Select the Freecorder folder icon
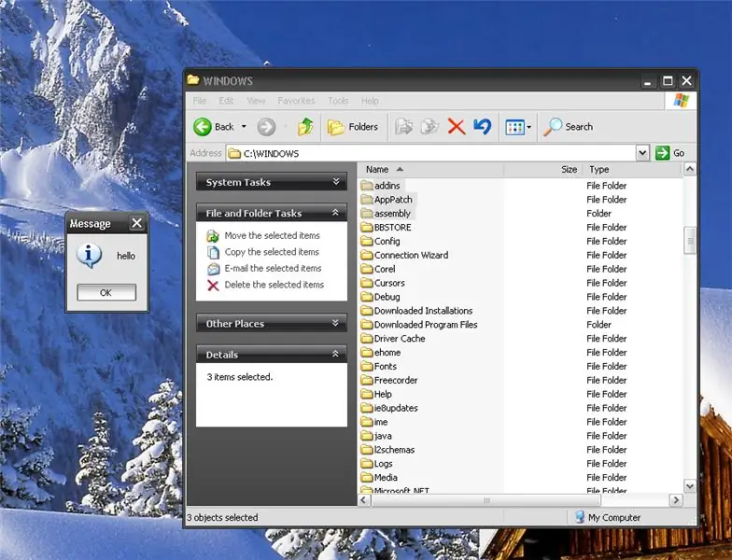Image resolution: width=732 pixels, height=560 pixels. (x=367, y=381)
